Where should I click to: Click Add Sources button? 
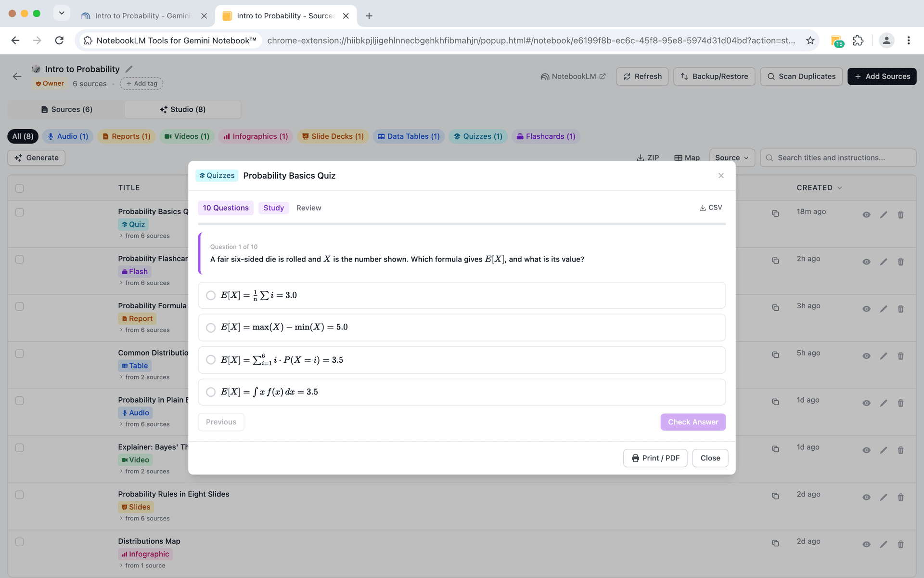882,77
